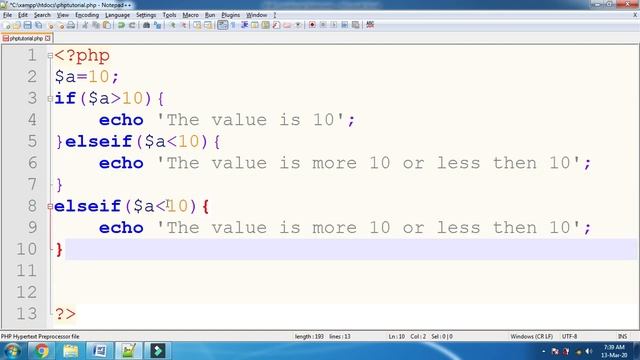Toggle Folder as Workspace icon
640x360 pixels.
coord(287,25)
